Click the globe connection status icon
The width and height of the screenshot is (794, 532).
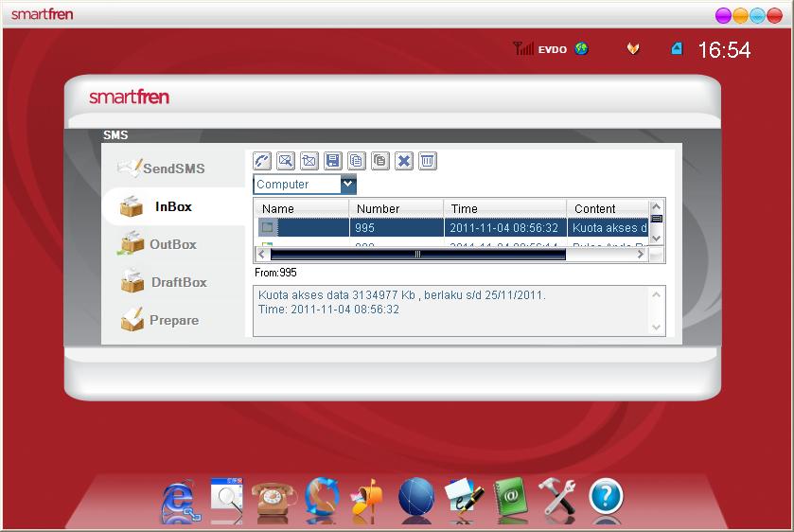click(x=581, y=48)
